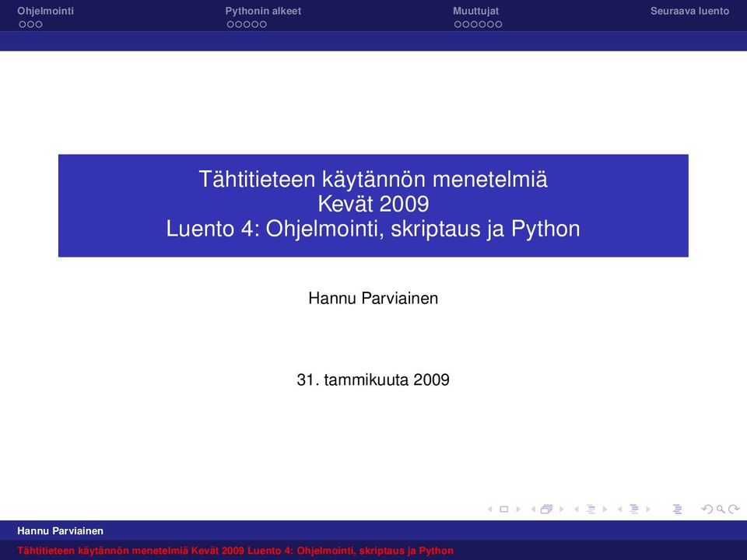Select first slide dot under Pythonin alkeet

pyautogui.click(x=230, y=24)
